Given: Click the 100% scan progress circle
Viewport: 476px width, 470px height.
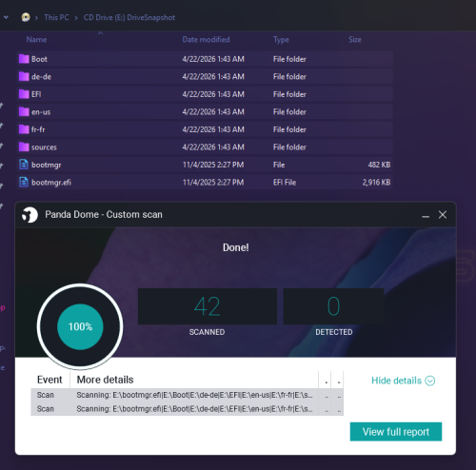Looking at the screenshot, I should tap(80, 326).
